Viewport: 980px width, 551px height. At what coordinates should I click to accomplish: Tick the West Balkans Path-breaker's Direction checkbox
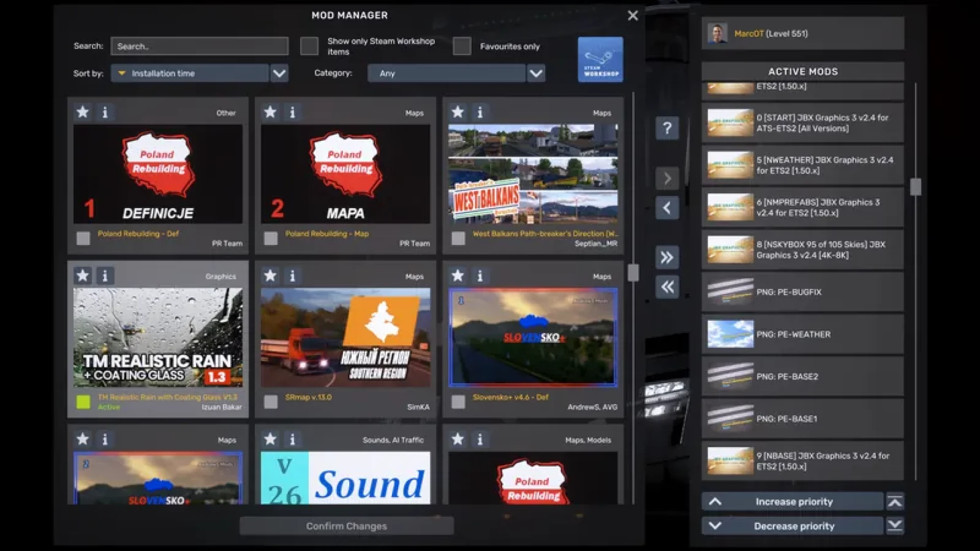[x=458, y=238]
